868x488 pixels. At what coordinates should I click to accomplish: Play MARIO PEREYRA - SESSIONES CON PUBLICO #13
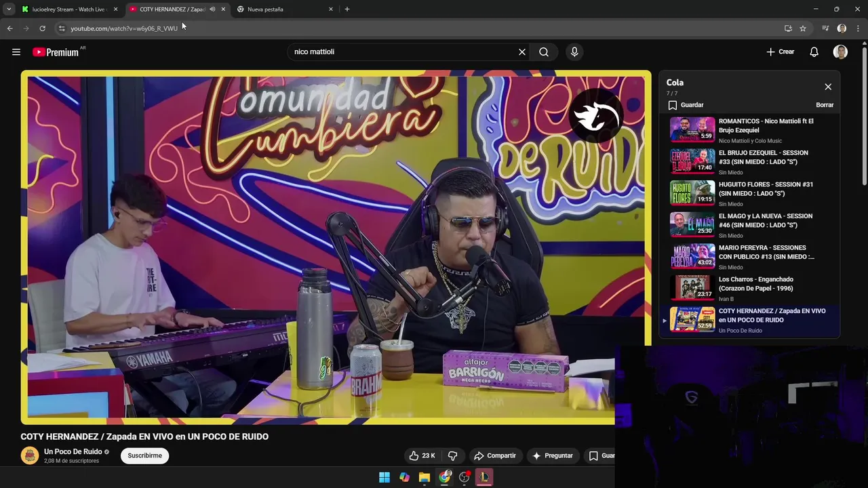click(x=750, y=256)
